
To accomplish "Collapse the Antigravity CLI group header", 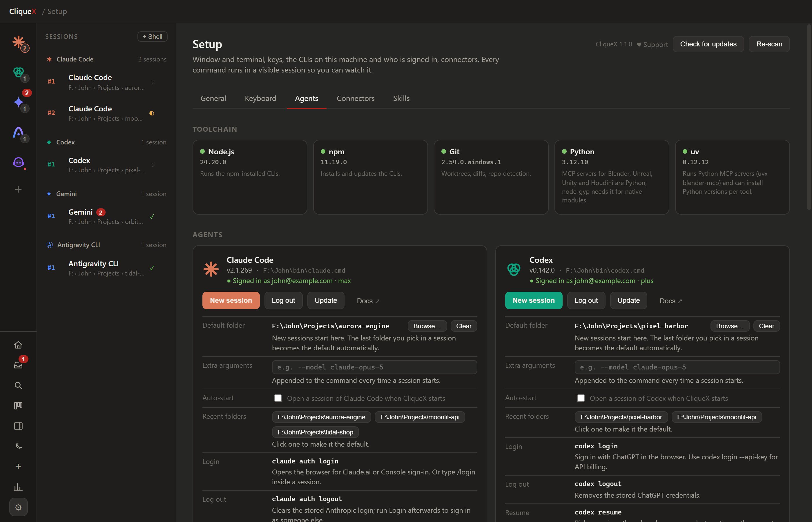I will click(x=106, y=245).
